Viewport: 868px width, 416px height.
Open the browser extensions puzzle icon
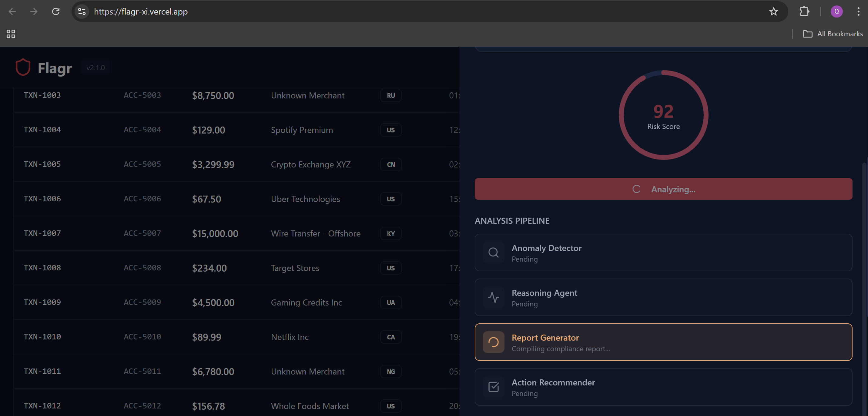[x=804, y=12]
